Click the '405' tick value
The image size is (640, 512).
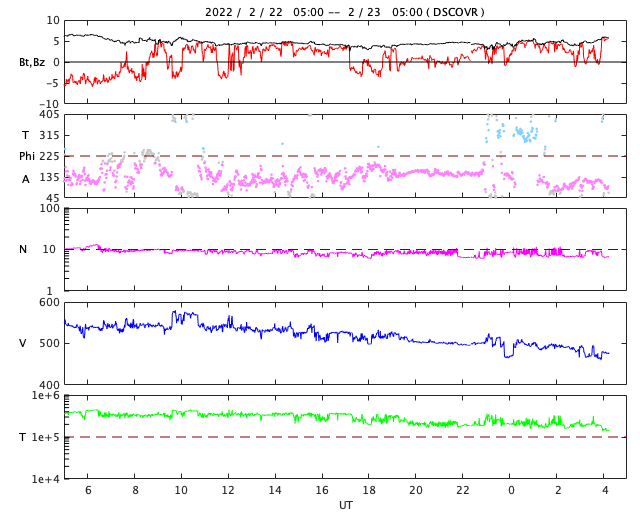49,115
